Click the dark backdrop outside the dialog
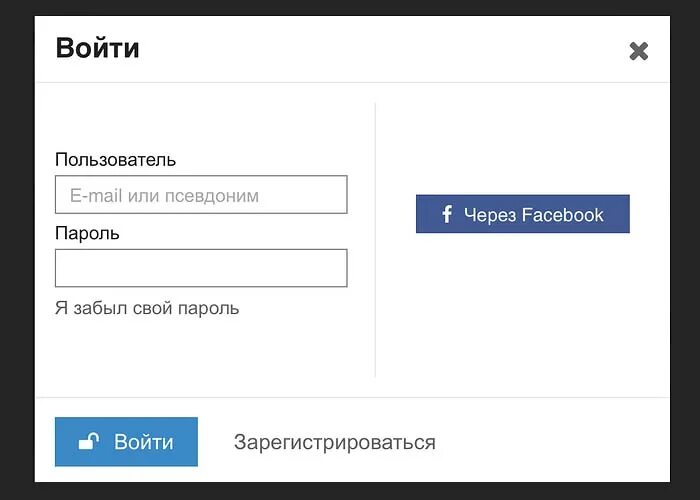Image resolution: width=700 pixels, height=500 pixels. point(17,250)
